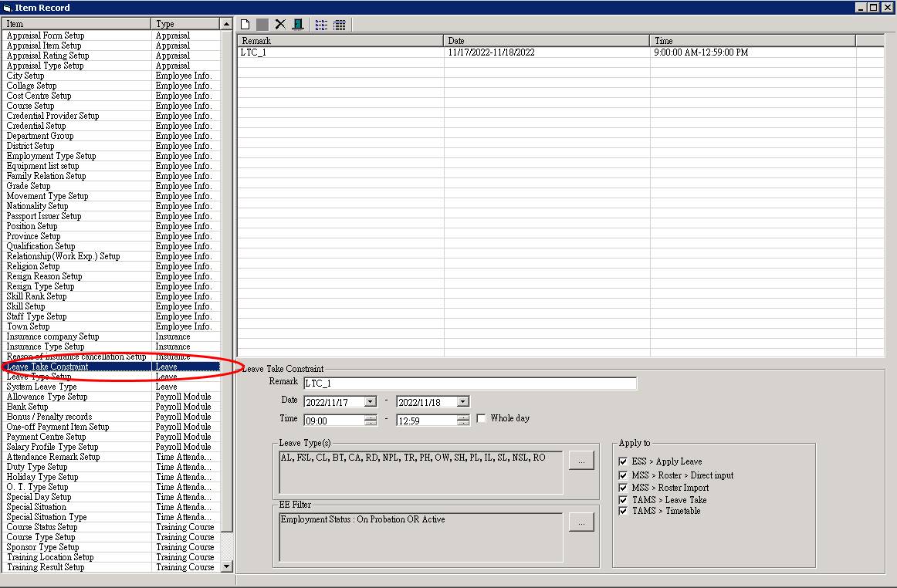Click the item list scrollbar down arrow

coord(228,566)
